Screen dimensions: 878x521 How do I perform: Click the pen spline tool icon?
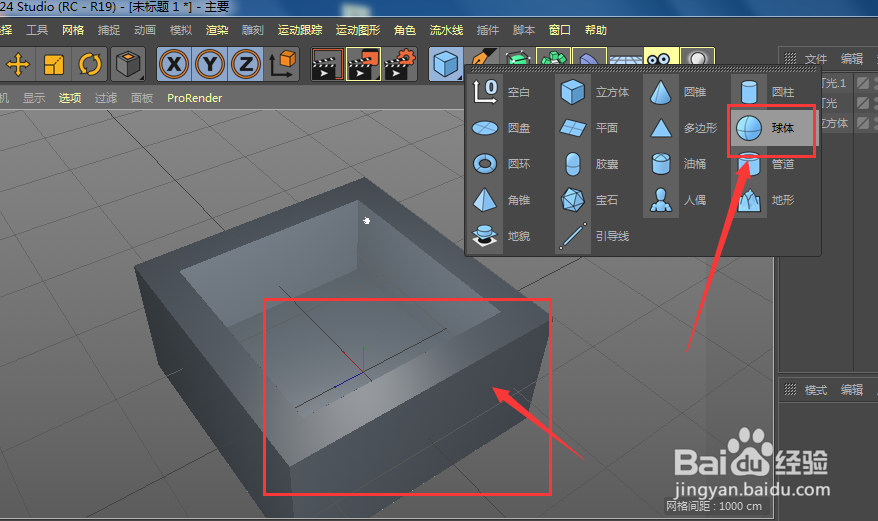coord(482,57)
